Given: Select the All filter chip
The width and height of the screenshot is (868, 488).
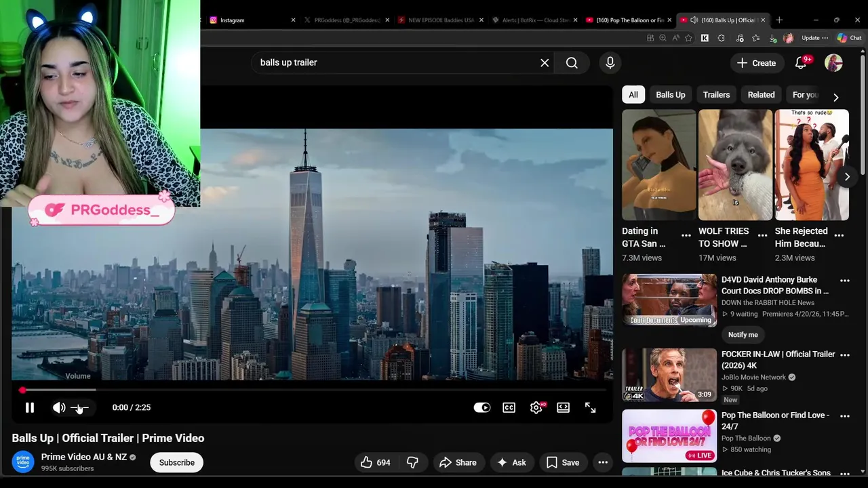Looking at the screenshot, I should click(633, 95).
